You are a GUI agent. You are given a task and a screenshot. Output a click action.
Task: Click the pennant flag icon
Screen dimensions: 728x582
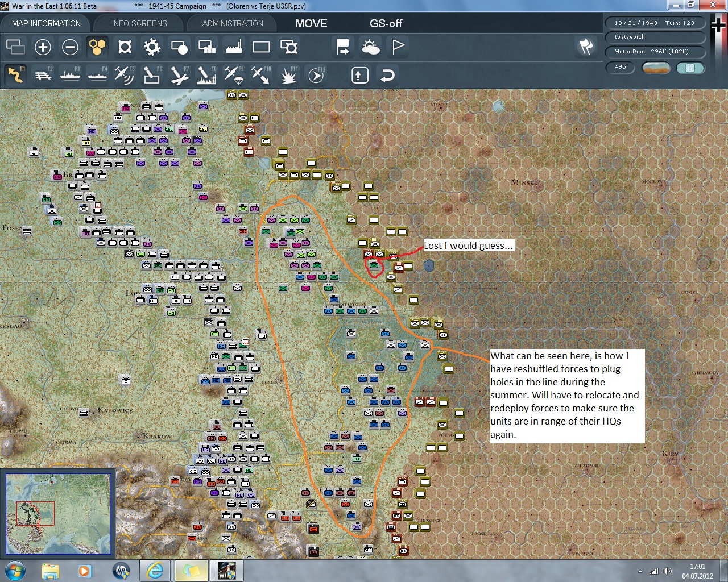(398, 47)
